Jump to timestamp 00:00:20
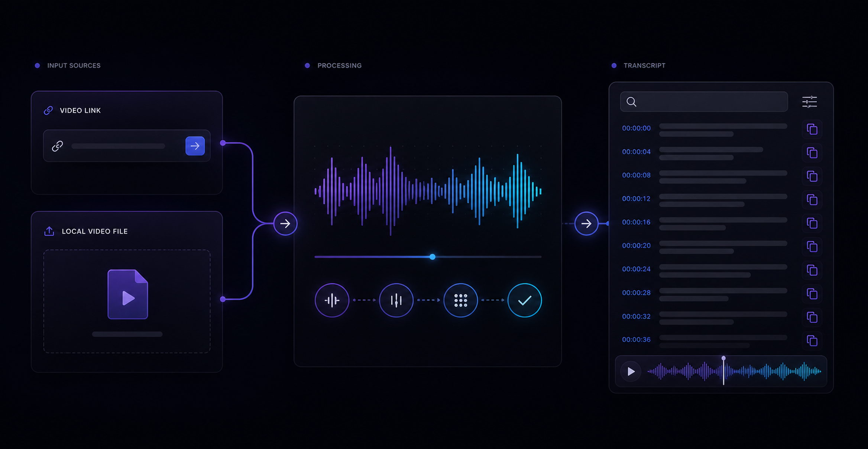 tap(637, 245)
